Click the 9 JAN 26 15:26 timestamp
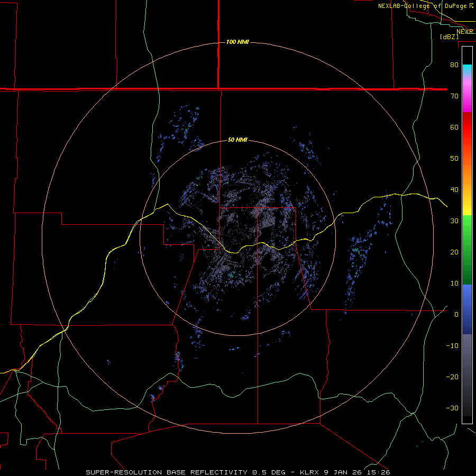Viewport: 476px width, 476px height. tap(357, 472)
